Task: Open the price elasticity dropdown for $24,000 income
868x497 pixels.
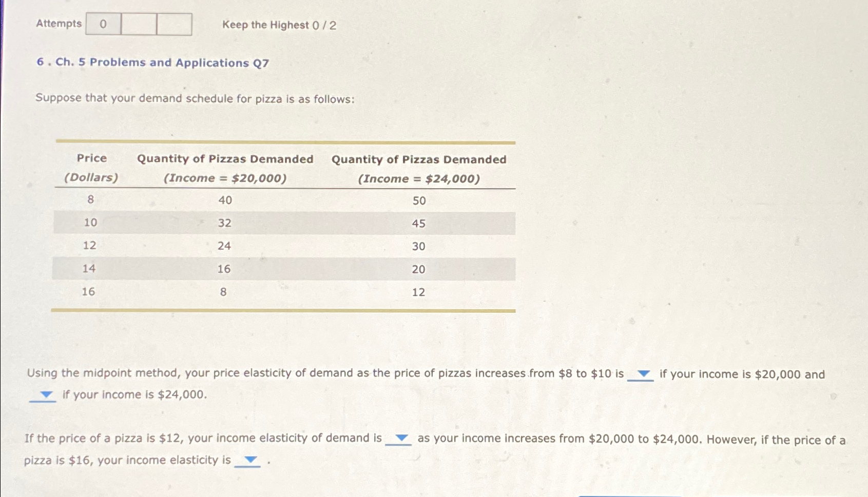Action: [45, 395]
